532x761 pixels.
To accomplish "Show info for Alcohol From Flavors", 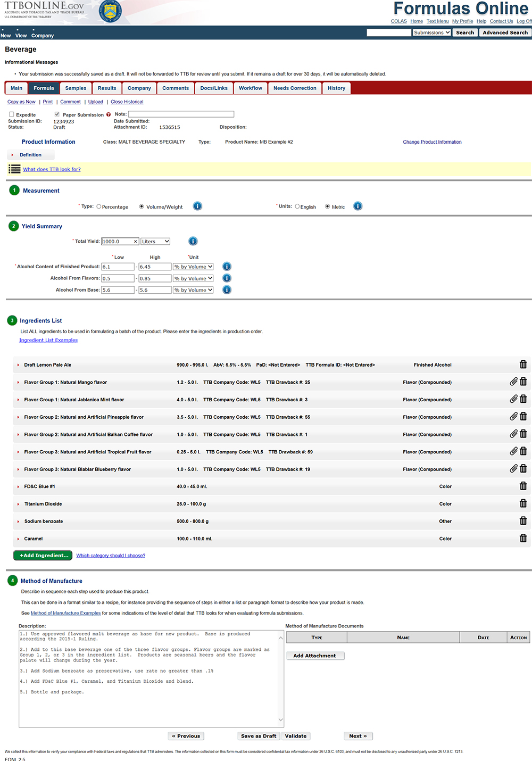I will coord(227,278).
